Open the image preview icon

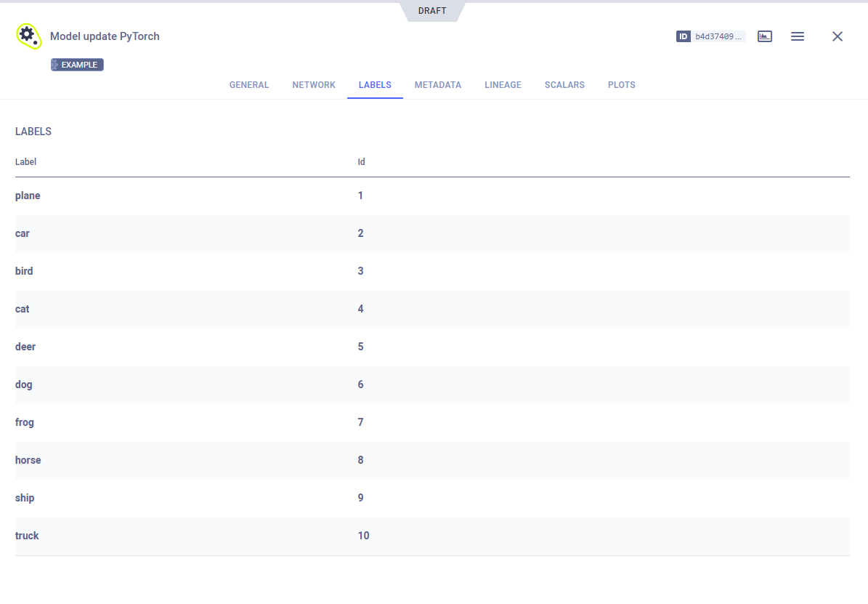764,36
